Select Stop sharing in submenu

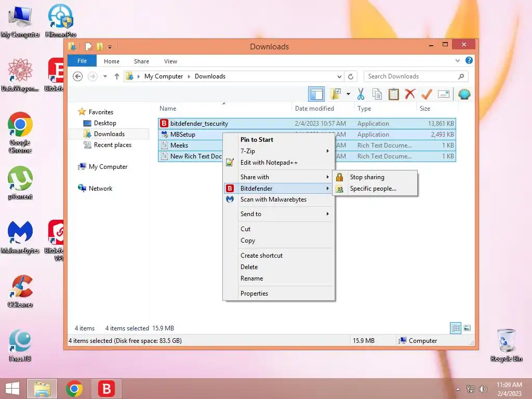click(x=376, y=177)
